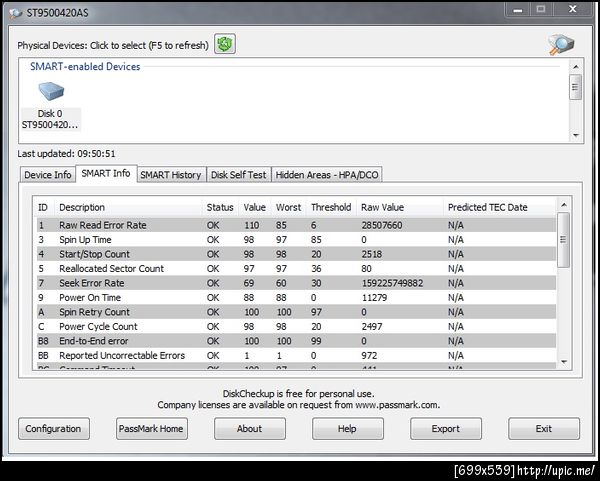Open the PassMark Home button
Viewport: 600px width, 481px height.
tap(152, 429)
